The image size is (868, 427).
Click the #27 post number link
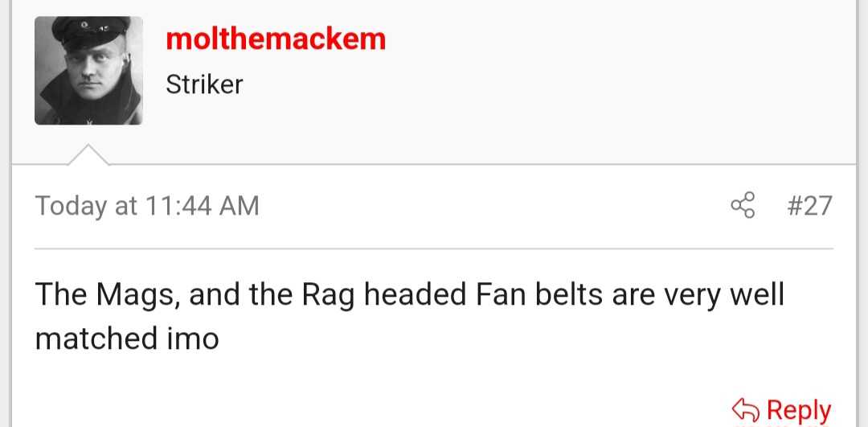coord(809,206)
